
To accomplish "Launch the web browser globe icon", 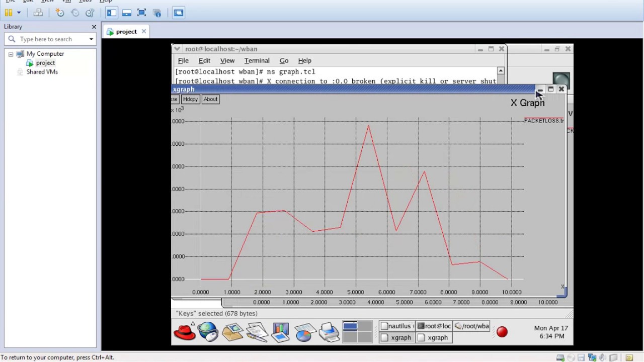I will 208,332.
